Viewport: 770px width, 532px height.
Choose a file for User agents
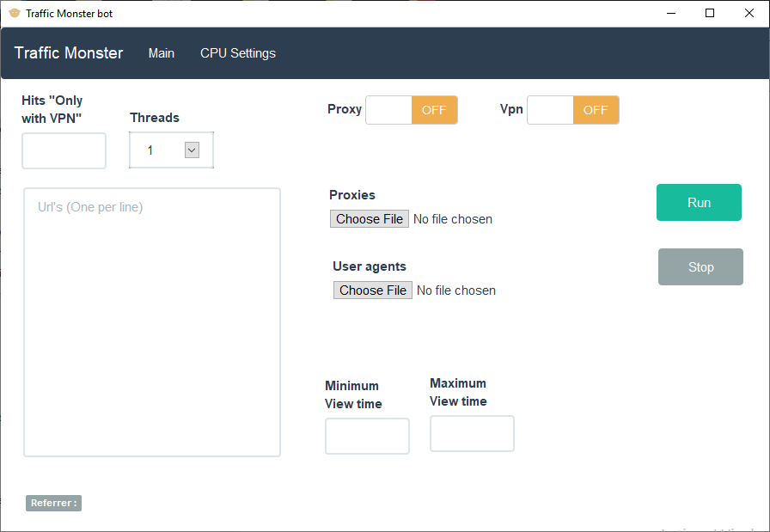coord(373,290)
